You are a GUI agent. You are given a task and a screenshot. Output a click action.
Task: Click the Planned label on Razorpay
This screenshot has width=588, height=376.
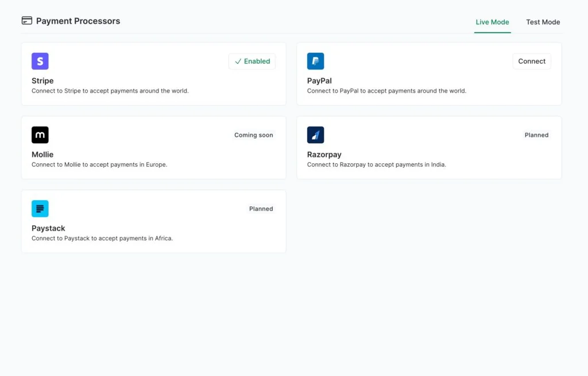coord(536,135)
